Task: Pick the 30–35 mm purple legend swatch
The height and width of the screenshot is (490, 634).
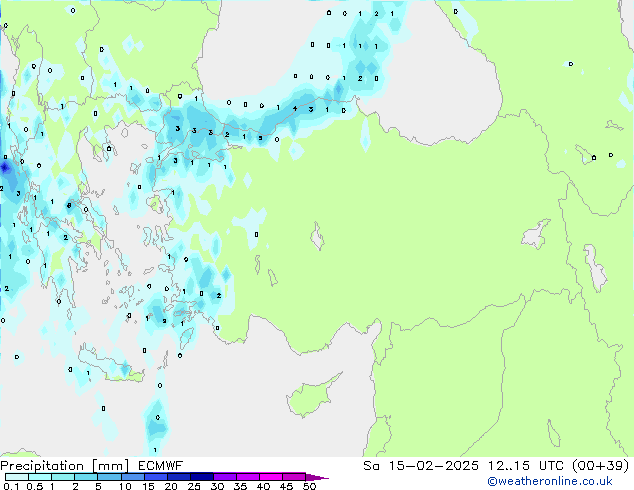Action: [x=224, y=477]
